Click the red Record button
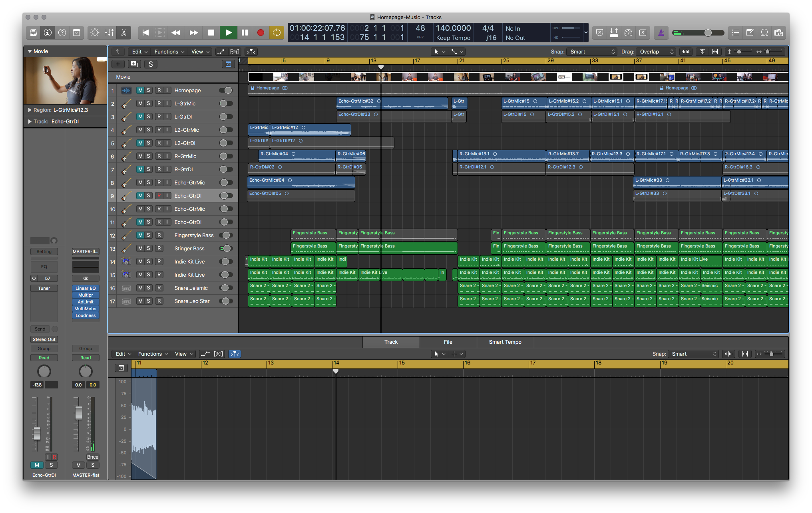 (x=261, y=33)
